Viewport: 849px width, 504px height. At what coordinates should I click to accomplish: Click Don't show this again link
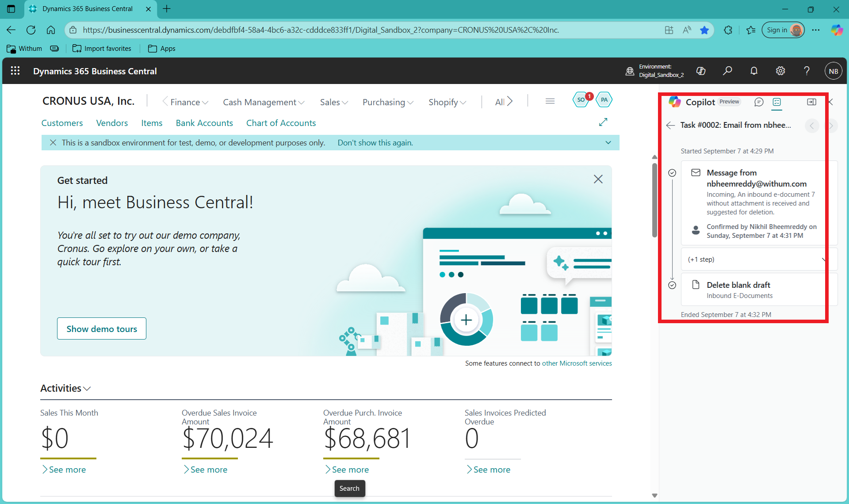click(x=375, y=142)
